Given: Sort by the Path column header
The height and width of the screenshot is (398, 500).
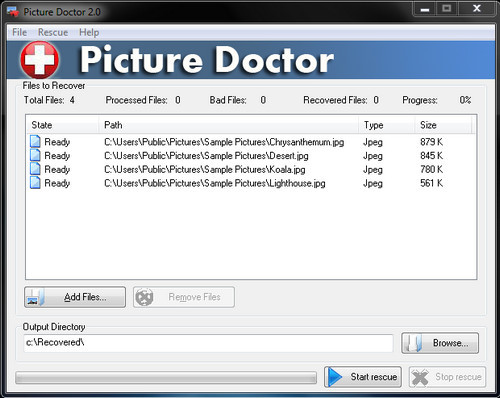Looking at the screenshot, I should (x=229, y=125).
